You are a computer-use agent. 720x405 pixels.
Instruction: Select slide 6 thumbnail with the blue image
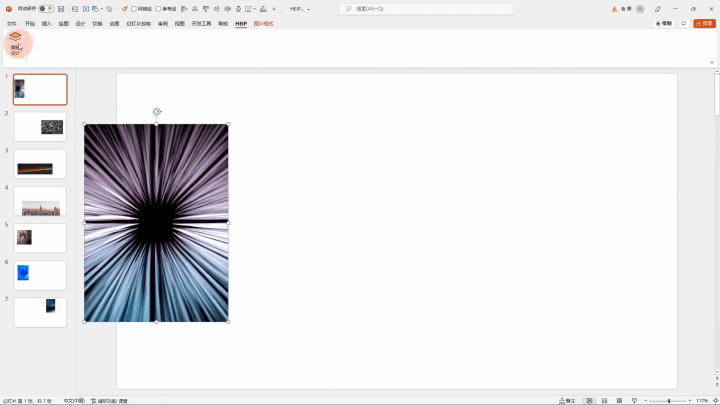click(40, 276)
